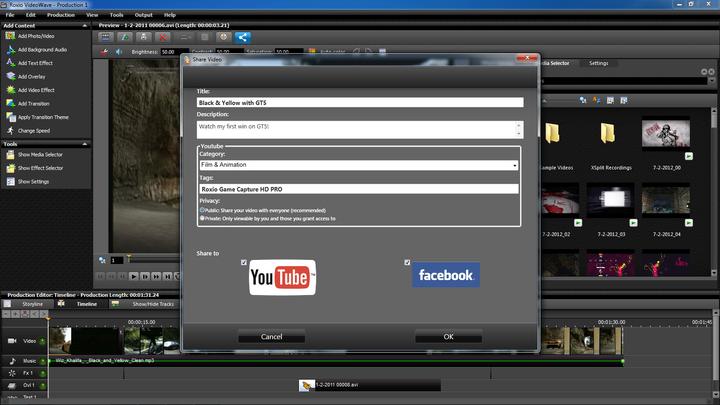This screenshot has height=405, width=720.
Task: Click the speaker volume icon
Action: click(x=119, y=52)
